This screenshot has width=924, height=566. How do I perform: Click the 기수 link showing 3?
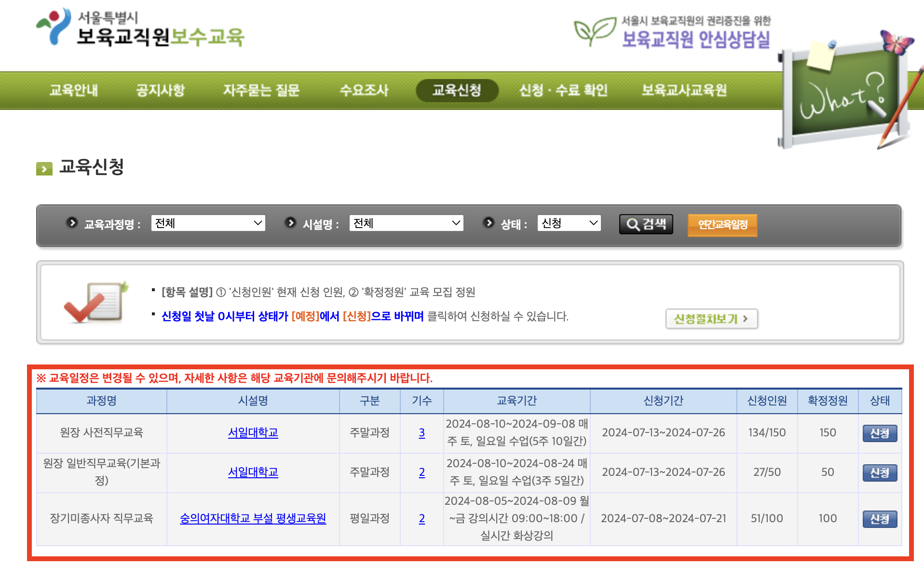[421, 433]
